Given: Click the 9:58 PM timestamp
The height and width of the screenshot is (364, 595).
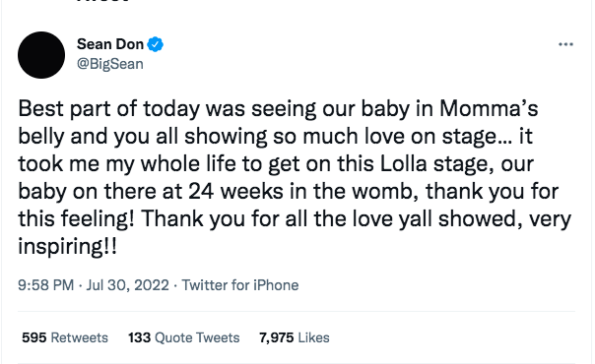Looking at the screenshot, I should click(x=46, y=285).
